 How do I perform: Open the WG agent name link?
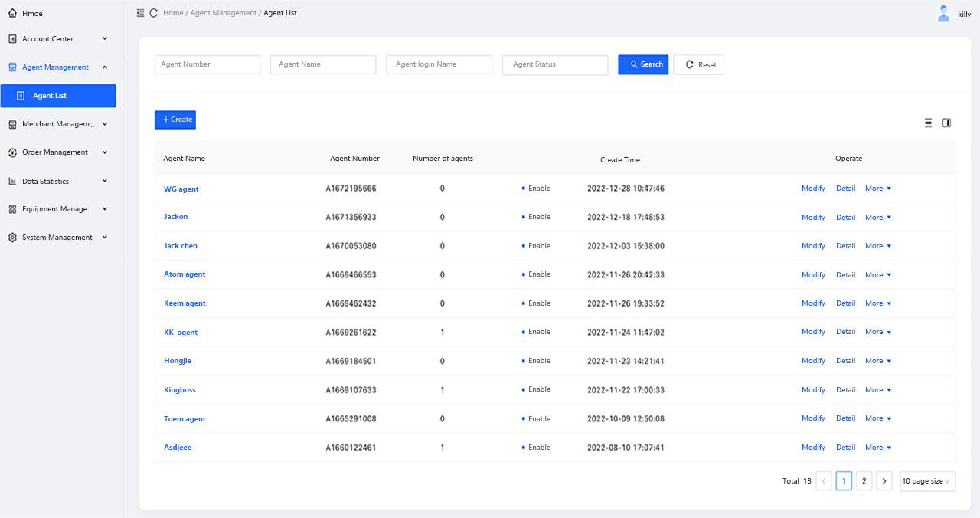(181, 189)
